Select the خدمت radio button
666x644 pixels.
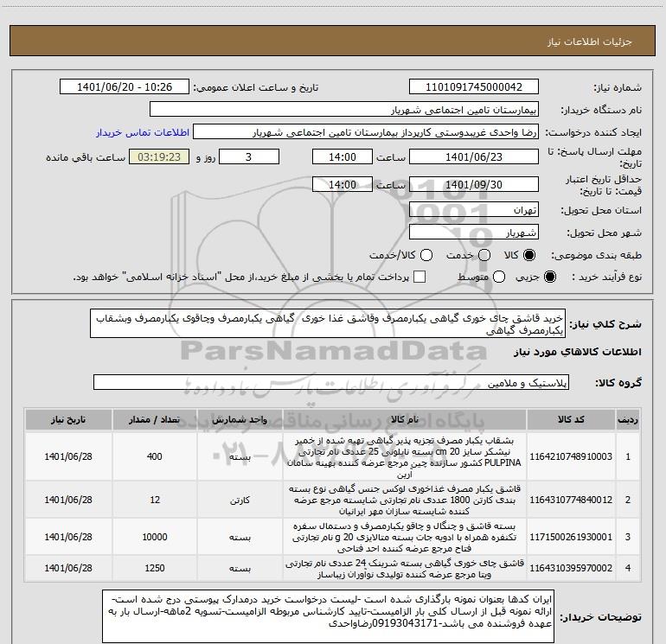(x=484, y=255)
